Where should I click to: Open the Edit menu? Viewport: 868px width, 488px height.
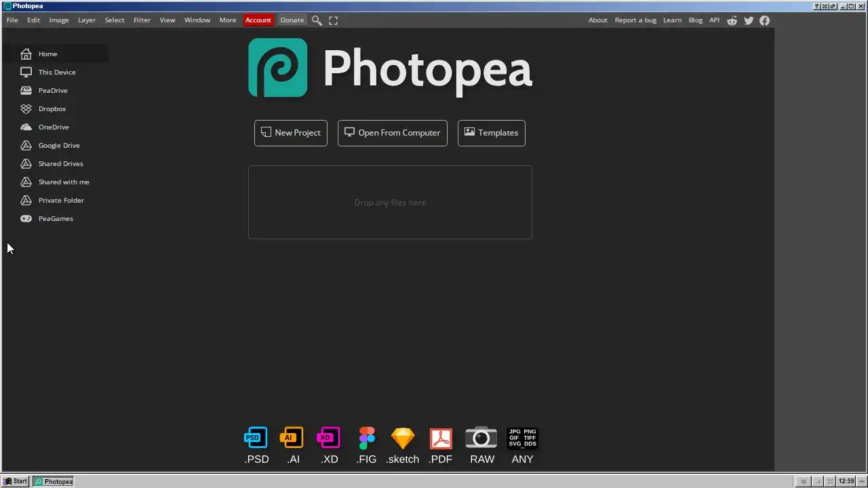coord(33,20)
